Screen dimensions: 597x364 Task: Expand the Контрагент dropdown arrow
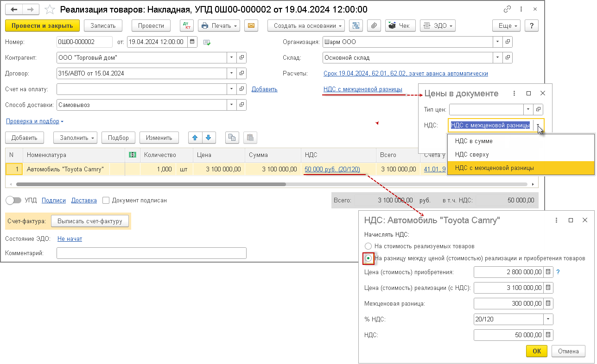click(x=232, y=58)
